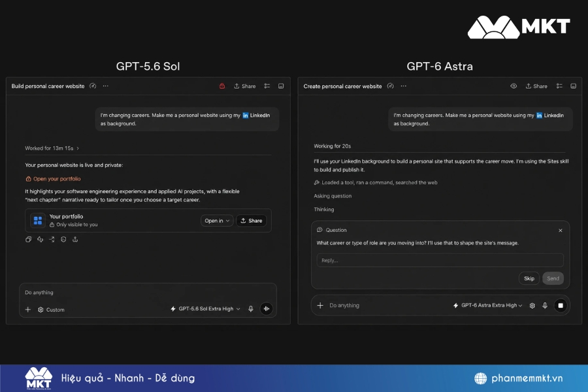Open the speed gauge icon beside Create personal career website
Screen dimensions: 588x392
[x=391, y=86]
